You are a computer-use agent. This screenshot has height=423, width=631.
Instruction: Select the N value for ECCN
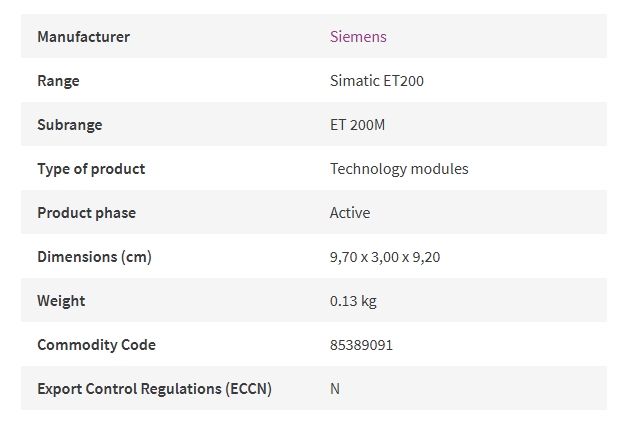tap(335, 389)
